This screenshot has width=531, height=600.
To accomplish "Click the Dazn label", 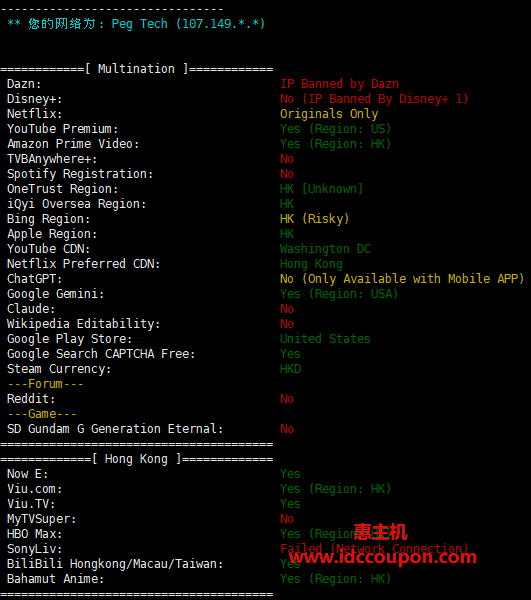I will click(x=24, y=84).
